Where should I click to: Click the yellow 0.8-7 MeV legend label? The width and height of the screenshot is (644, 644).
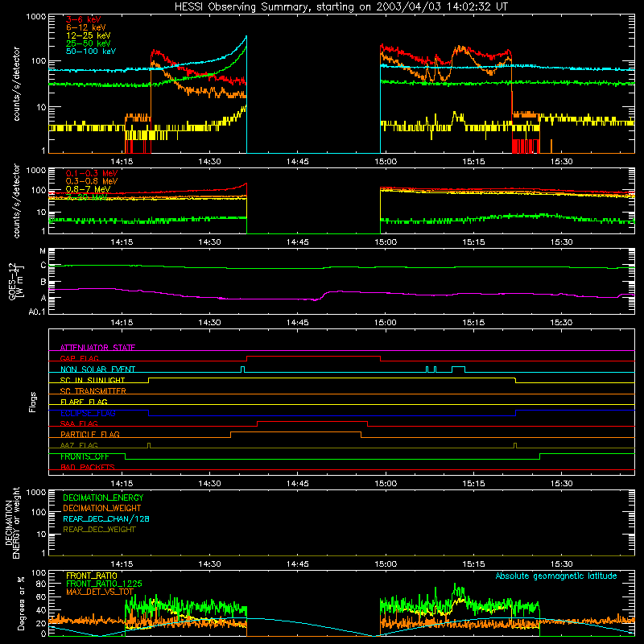(x=89, y=189)
